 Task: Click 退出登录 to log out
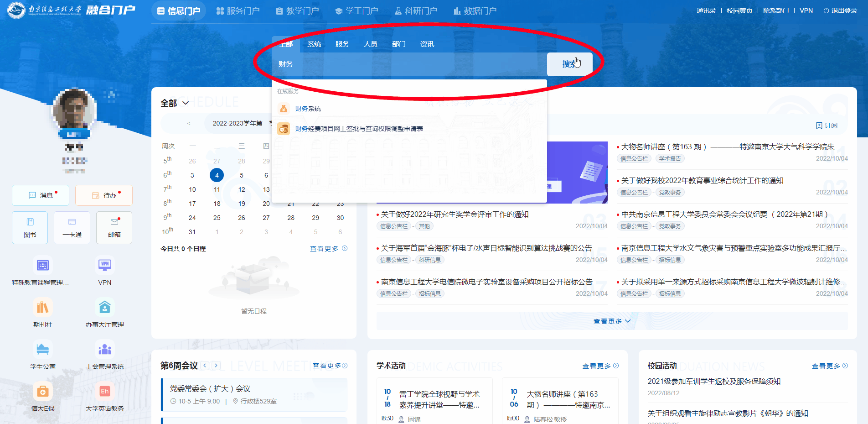point(840,10)
